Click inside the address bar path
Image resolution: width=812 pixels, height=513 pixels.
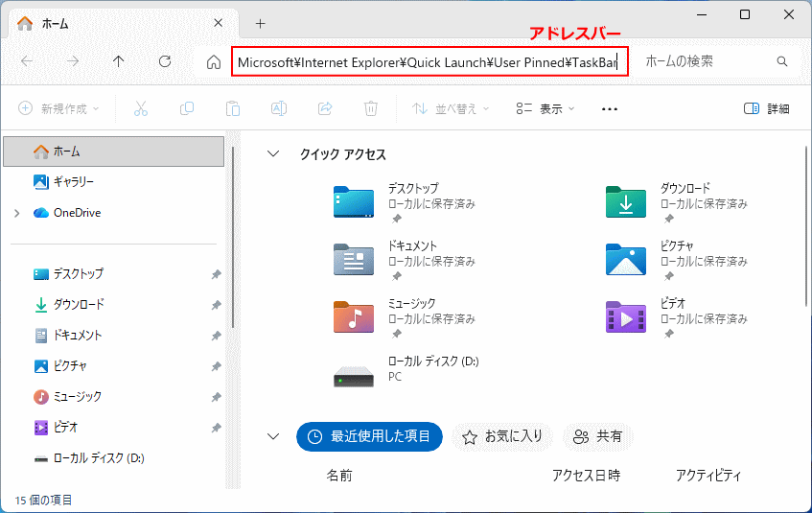(x=429, y=62)
